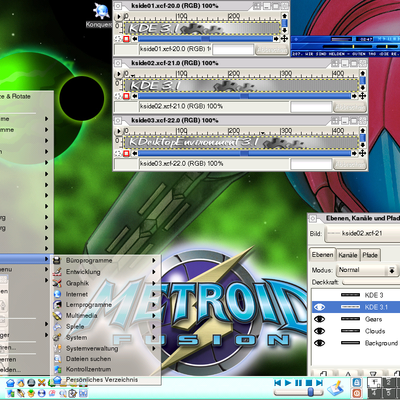This screenshot has width=400, height=400.
Task: Expand Systemverwaltung submenu arrow
Action: (154, 348)
